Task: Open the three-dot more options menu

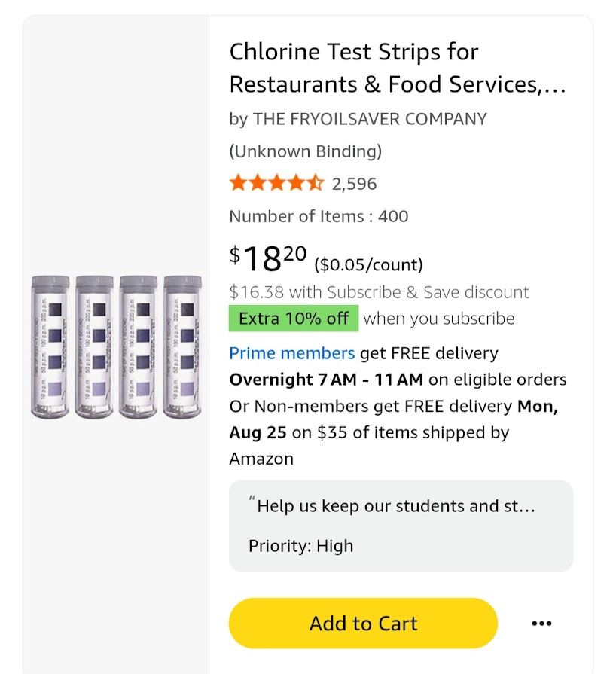Action: coord(541,623)
